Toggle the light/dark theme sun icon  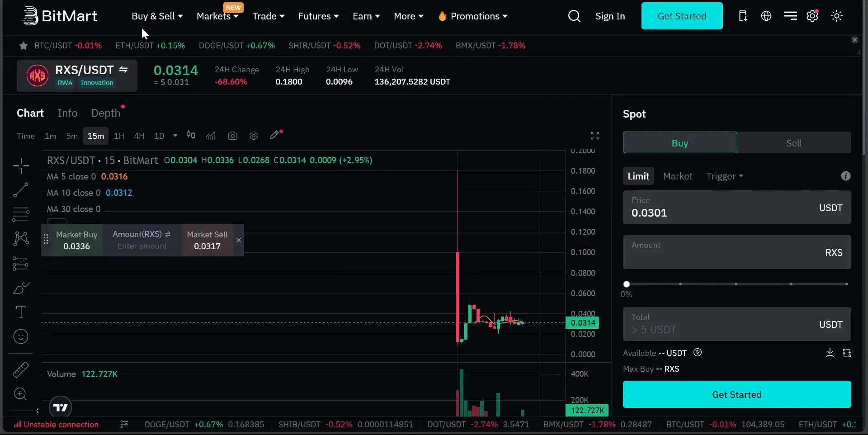pyautogui.click(x=837, y=16)
